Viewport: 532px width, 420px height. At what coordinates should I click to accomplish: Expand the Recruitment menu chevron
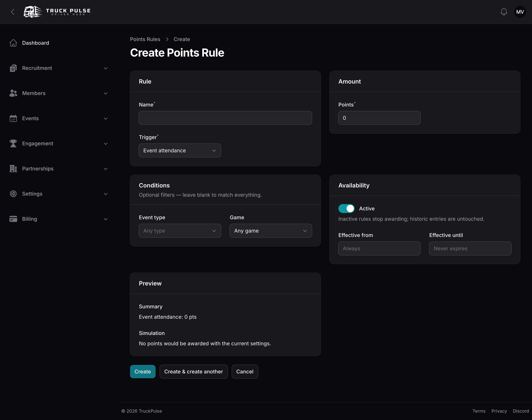tap(106, 68)
